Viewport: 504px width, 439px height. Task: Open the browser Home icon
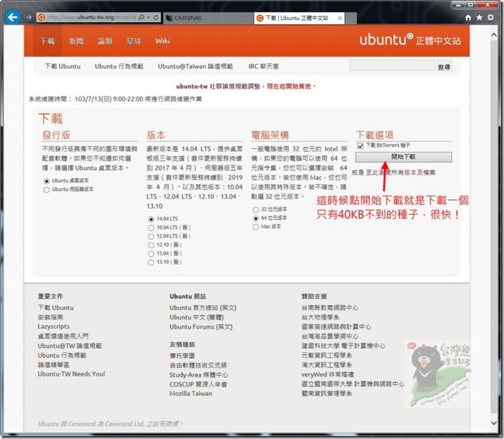468,18
